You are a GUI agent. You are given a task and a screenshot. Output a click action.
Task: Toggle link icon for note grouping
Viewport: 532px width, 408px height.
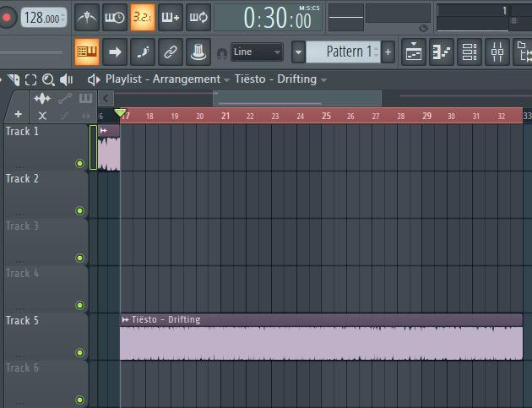coord(171,52)
